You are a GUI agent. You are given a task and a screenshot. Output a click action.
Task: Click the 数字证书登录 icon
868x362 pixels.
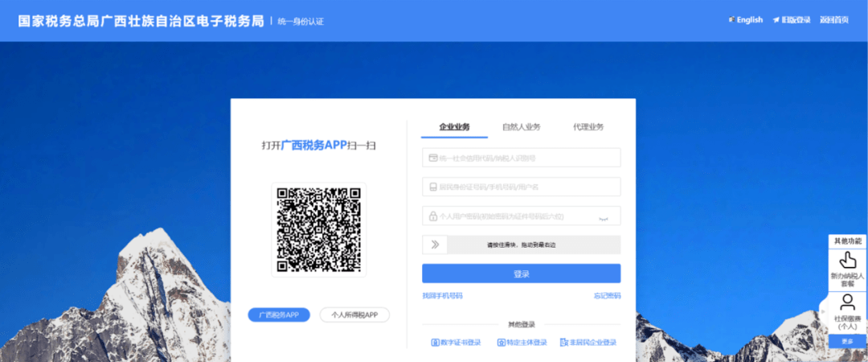[x=435, y=343]
